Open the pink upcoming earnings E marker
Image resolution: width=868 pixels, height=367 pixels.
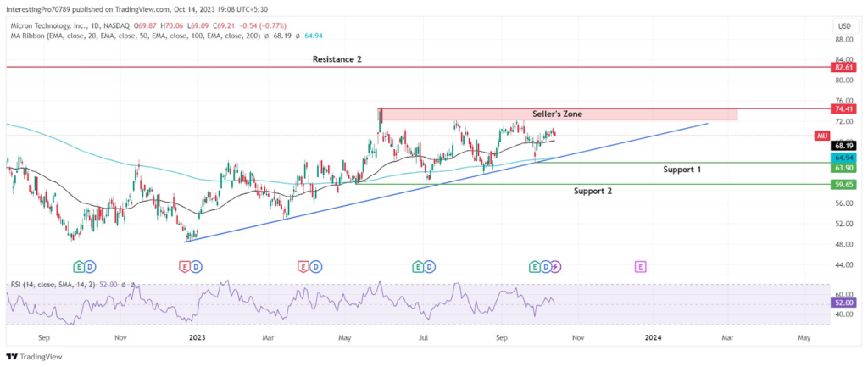[640, 267]
